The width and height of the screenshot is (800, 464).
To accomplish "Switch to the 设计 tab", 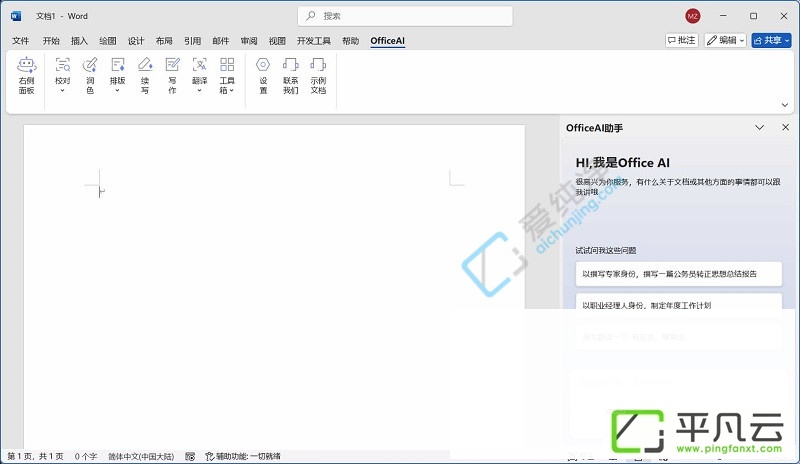I will pos(136,41).
